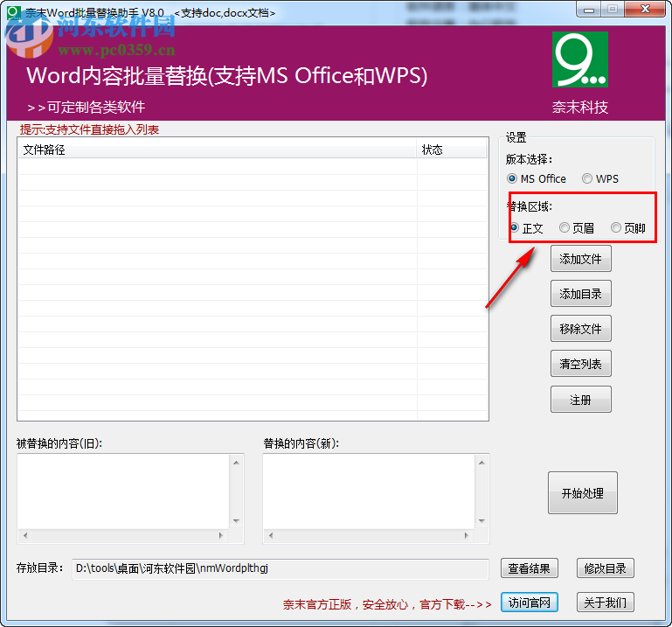Click the 提示:支持文件直接拖入列表 hint
The width and height of the screenshot is (672, 627).
tap(89, 129)
